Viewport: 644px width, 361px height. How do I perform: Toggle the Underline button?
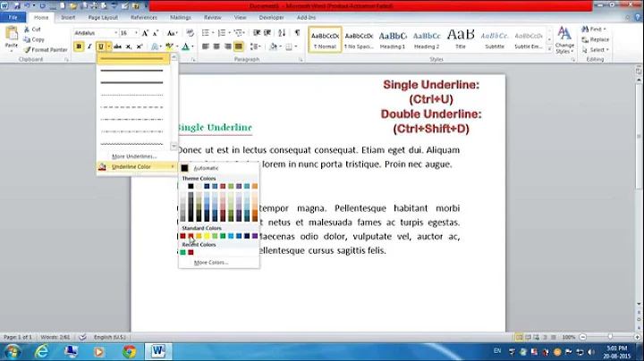pos(100,46)
